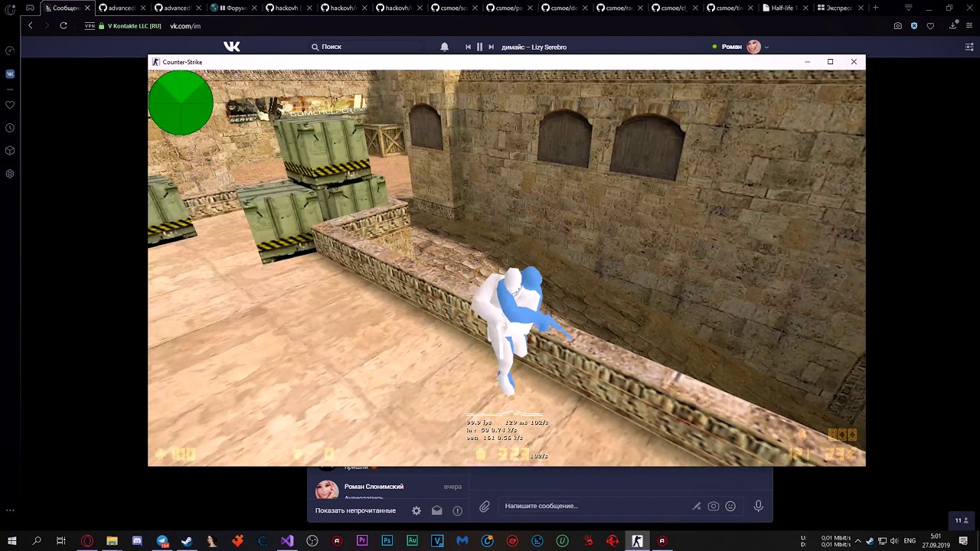
Task: Switch to the 'Сообщения' browser tab
Action: [x=66, y=8]
